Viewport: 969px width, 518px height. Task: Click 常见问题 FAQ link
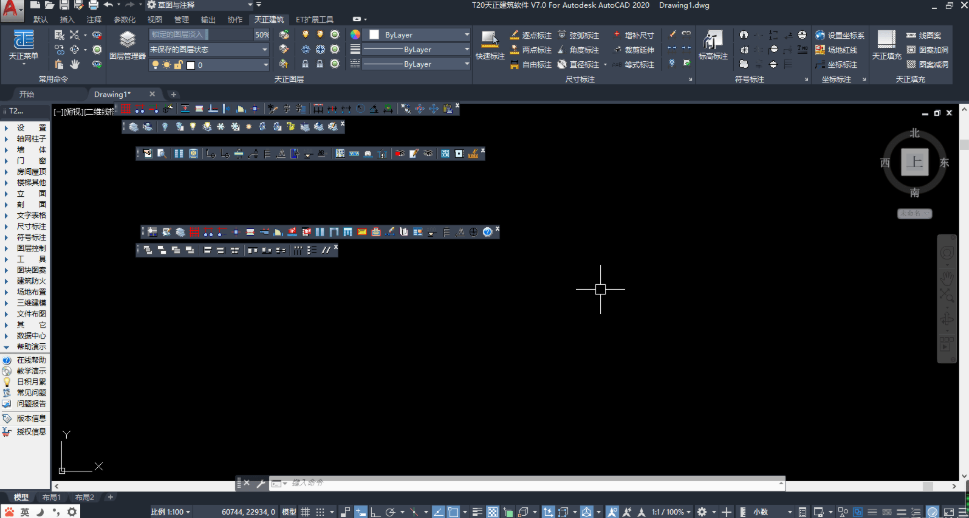point(25,393)
